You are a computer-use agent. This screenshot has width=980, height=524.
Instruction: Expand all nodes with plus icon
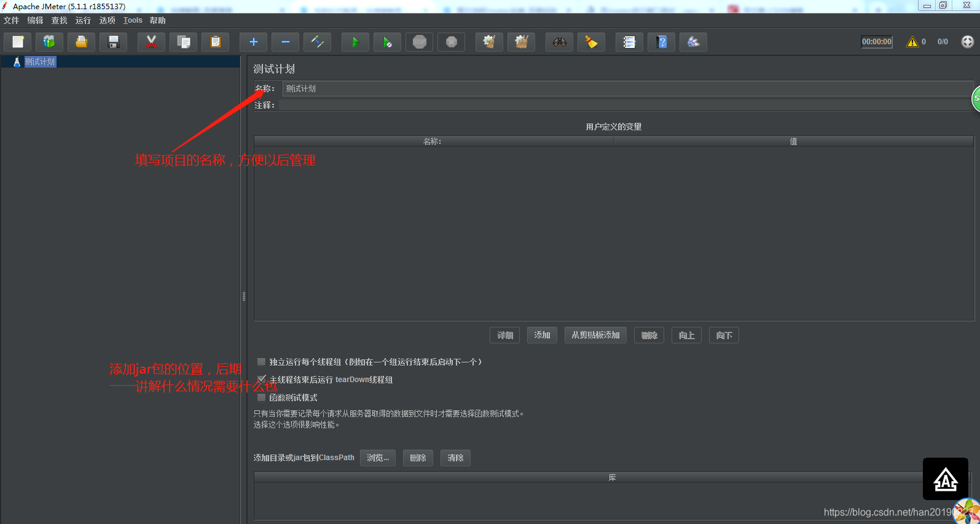(253, 42)
